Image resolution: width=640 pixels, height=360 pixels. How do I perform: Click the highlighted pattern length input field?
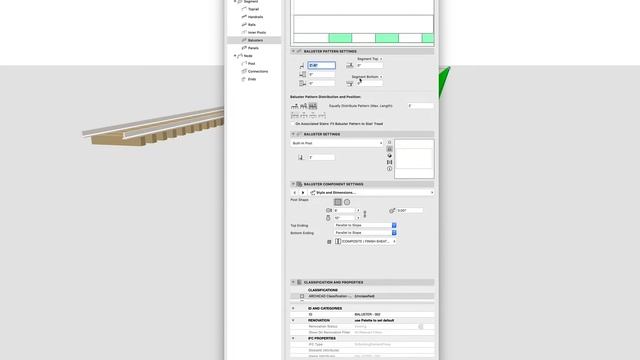coord(322,65)
